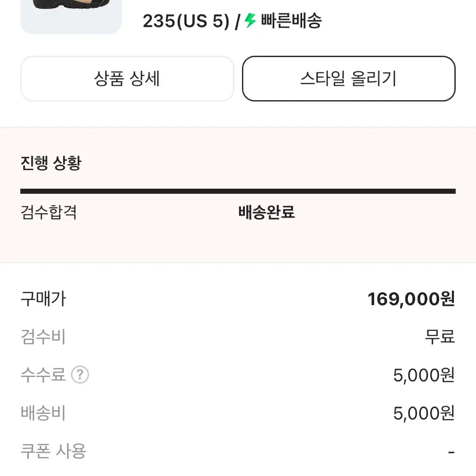Open the 상품 상세 button
Image resolution: width=476 pixels, height=476 pixels.
[x=127, y=79]
